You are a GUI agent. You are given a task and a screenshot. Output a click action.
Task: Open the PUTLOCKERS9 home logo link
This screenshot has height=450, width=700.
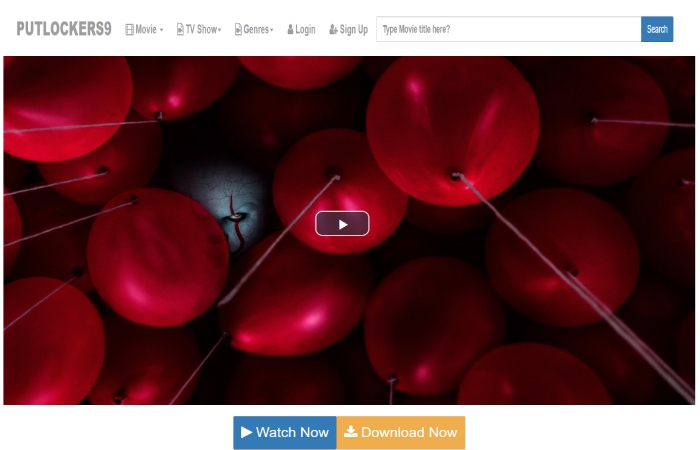point(64,29)
